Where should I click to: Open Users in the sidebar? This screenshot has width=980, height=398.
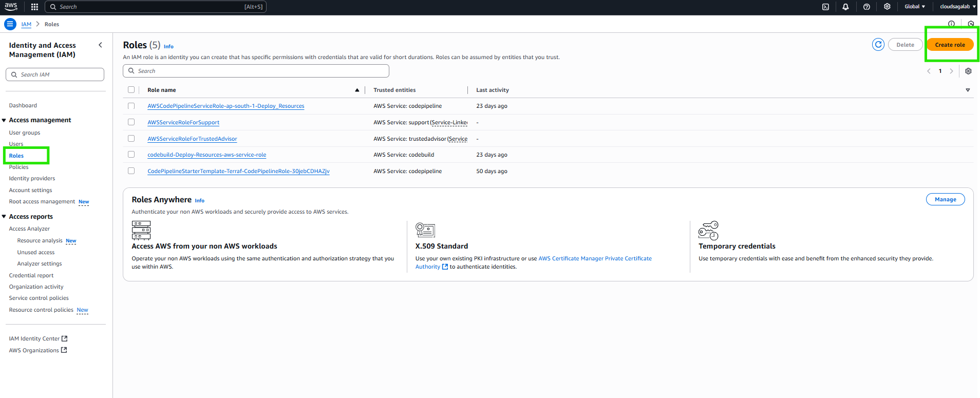(16, 144)
